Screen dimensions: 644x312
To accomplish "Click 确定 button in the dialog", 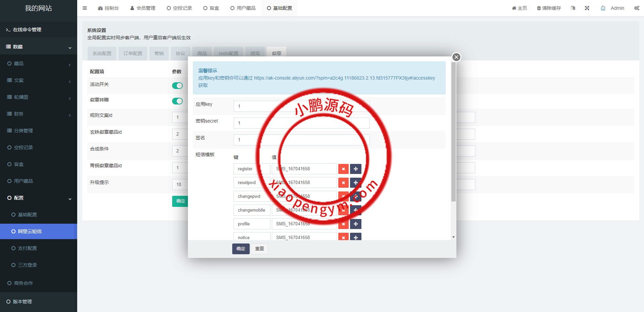I will pos(241,249).
